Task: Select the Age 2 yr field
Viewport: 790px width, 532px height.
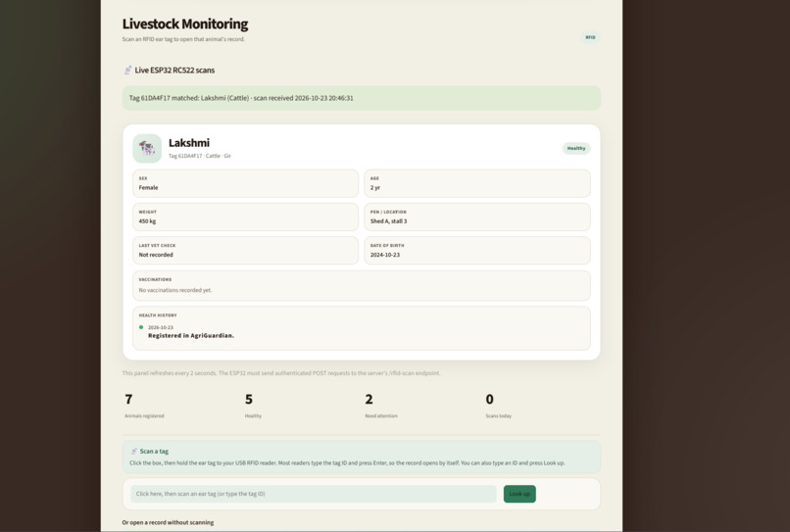Action: pyautogui.click(x=477, y=183)
